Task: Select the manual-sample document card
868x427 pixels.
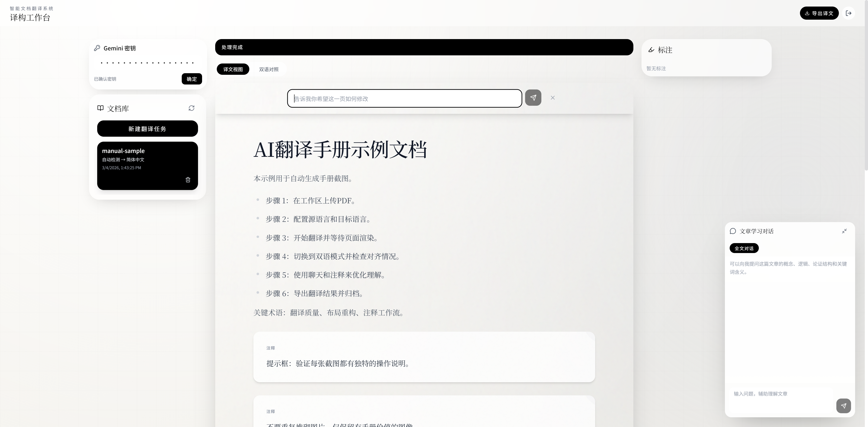Action: [x=147, y=158]
